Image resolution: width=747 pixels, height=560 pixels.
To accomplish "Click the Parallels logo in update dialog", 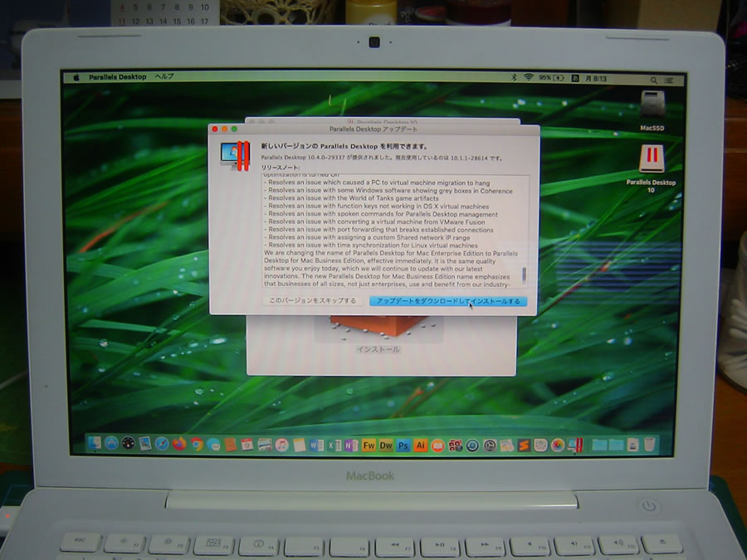I will (x=236, y=155).
